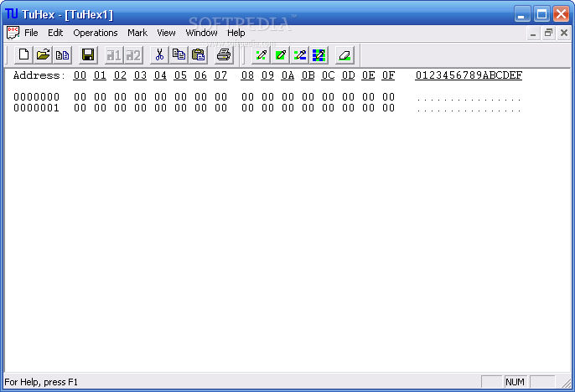Open the Help menu
This screenshot has height=392, width=575.
pyautogui.click(x=236, y=33)
